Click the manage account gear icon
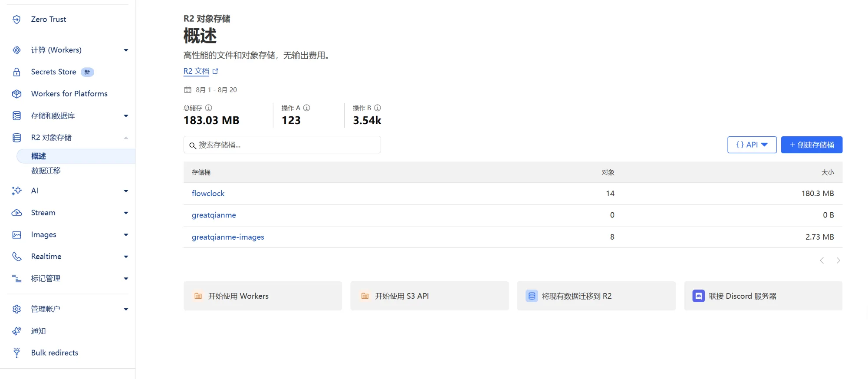The height and width of the screenshot is (379, 868). point(16,309)
